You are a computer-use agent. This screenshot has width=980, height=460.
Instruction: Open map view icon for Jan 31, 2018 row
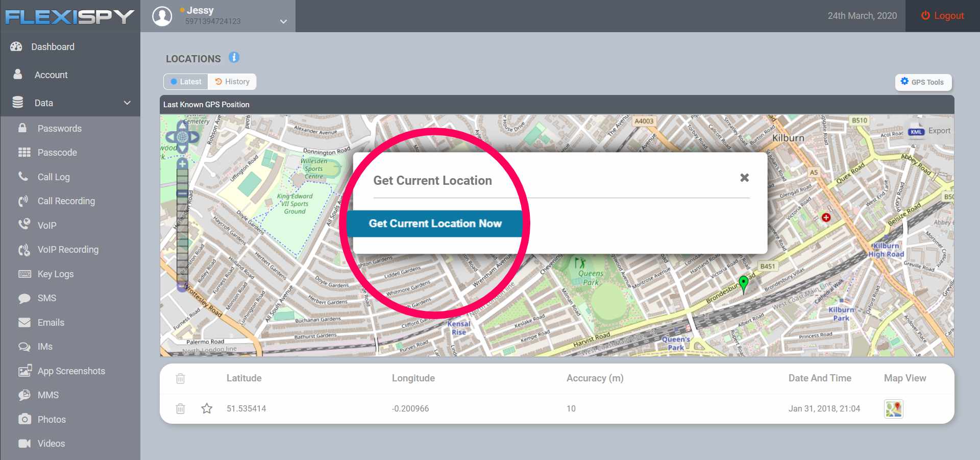[893, 408]
